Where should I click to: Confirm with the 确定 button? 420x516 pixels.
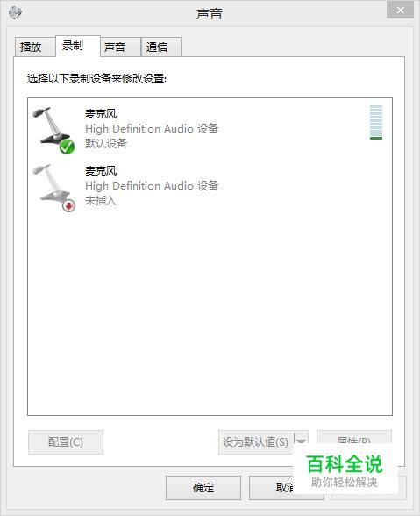203,488
